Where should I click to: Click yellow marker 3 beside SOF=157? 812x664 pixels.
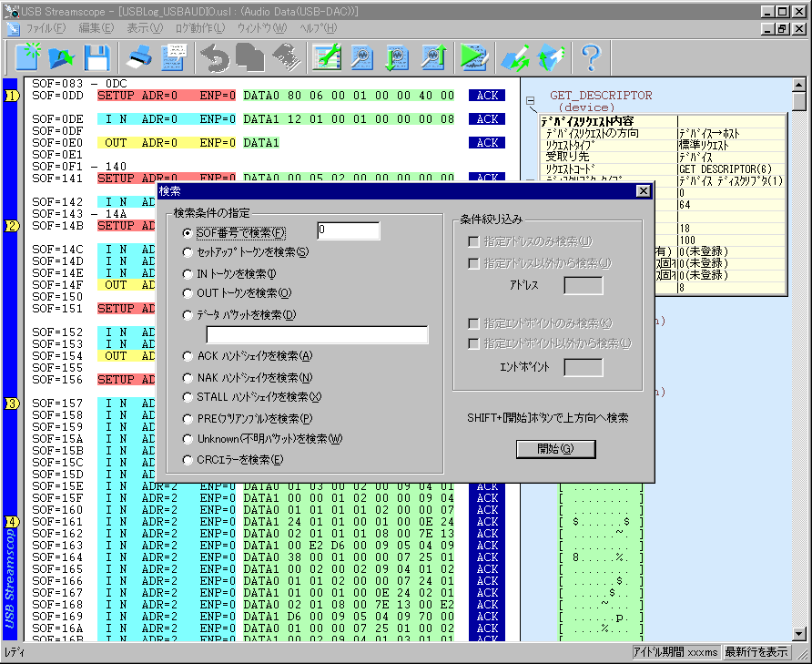click(12, 404)
